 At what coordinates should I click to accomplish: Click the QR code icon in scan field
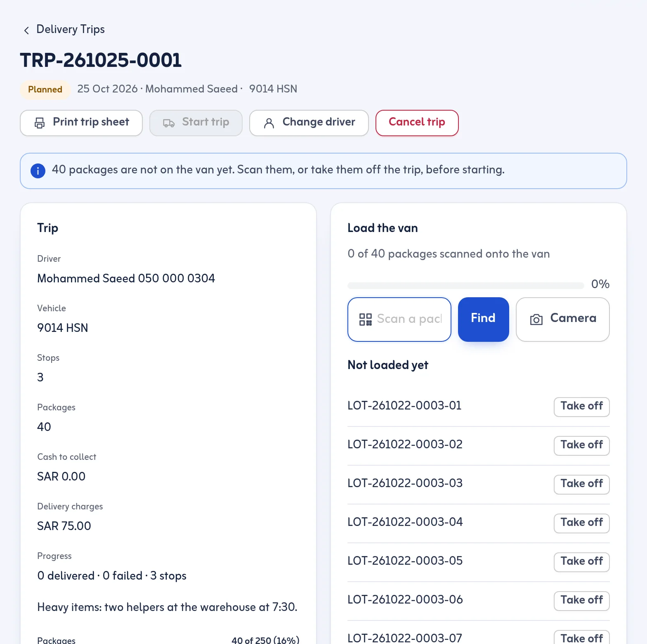click(x=366, y=320)
